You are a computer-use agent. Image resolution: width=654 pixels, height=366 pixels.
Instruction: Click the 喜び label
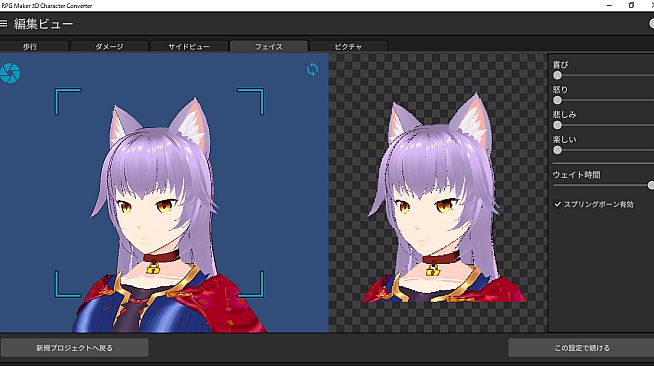tap(561, 65)
